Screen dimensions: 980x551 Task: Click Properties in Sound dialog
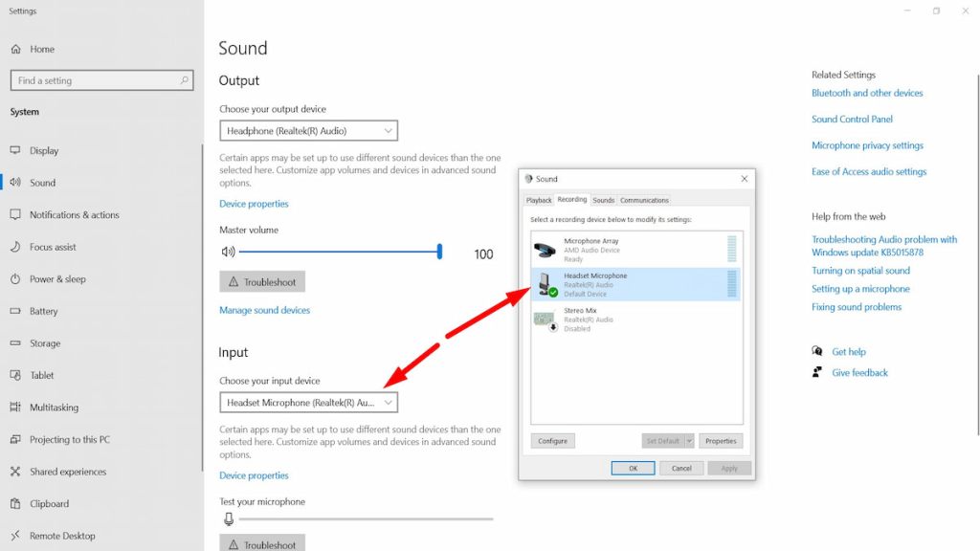click(721, 441)
